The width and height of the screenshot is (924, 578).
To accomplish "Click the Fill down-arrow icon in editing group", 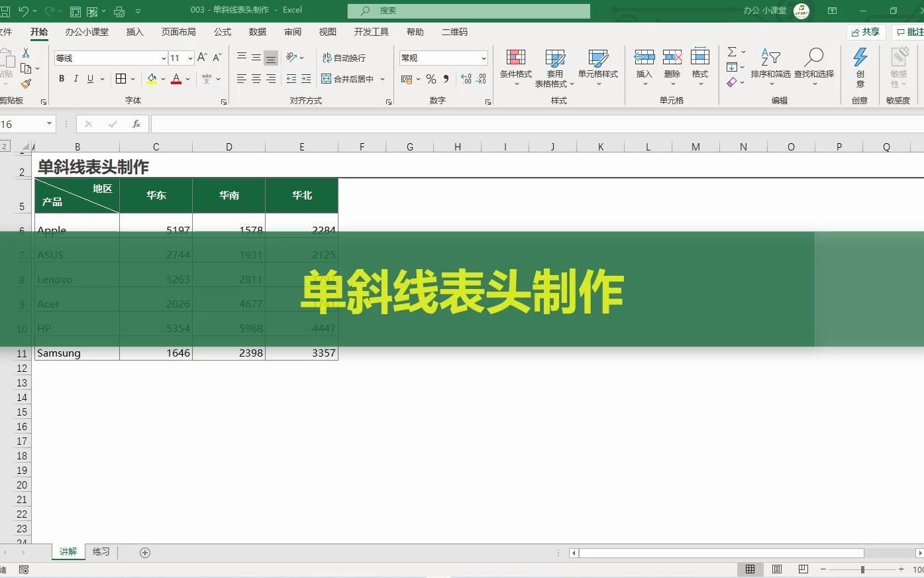I will click(x=732, y=67).
